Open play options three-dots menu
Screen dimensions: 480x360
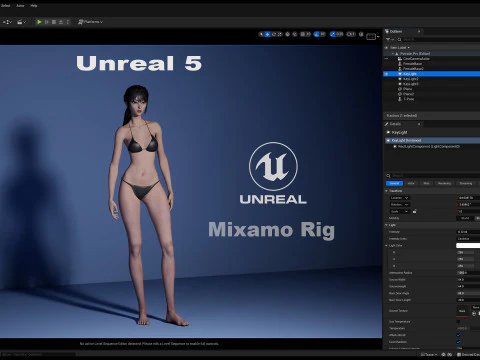click(x=68, y=22)
